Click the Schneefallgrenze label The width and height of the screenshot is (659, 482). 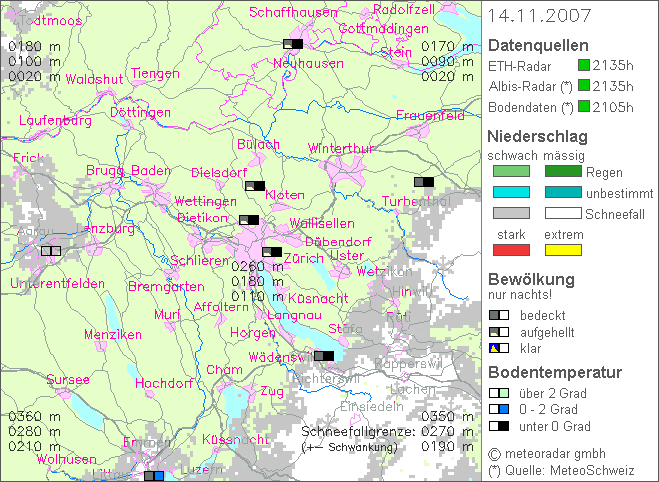[x=358, y=432]
